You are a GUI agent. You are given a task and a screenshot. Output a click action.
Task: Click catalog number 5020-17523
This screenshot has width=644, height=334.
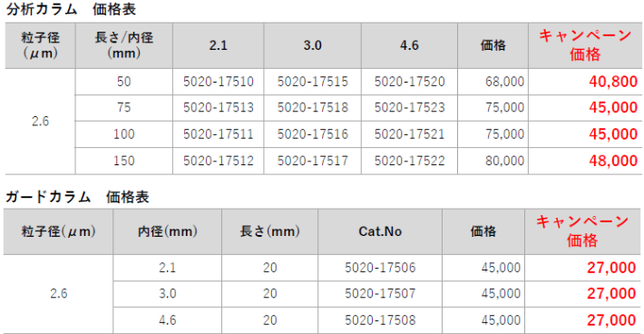click(x=409, y=107)
